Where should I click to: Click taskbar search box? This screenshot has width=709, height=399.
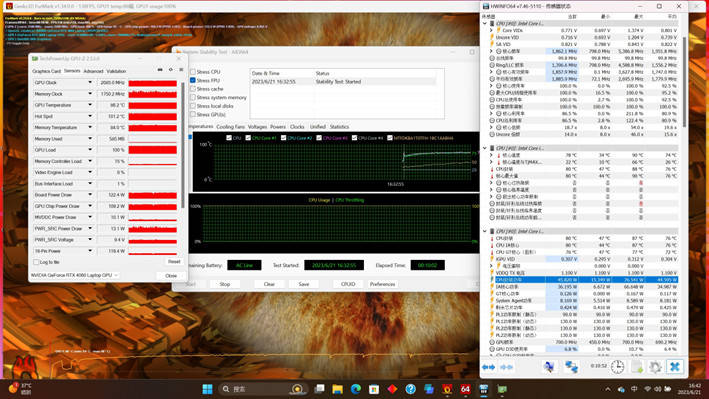pos(263,389)
